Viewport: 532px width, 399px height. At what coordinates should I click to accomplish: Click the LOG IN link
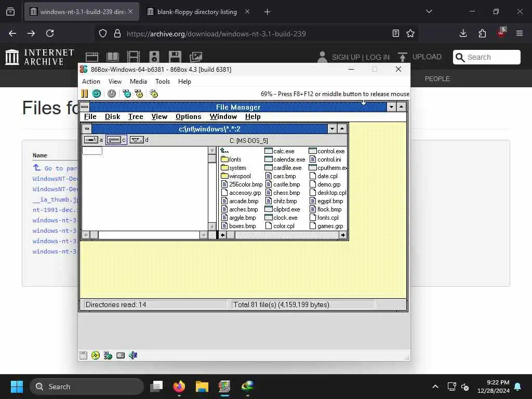[x=378, y=57]
